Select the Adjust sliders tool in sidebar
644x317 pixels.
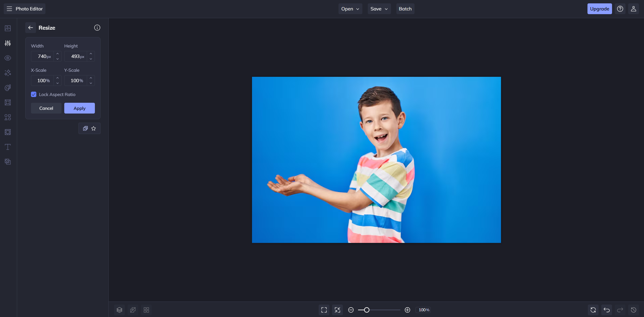coord(7,43)
